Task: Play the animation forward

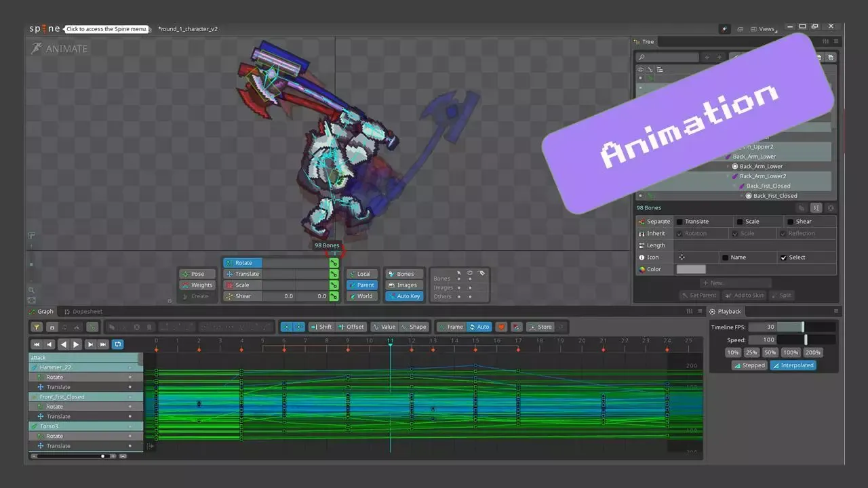Action: (x=77, y=344)
